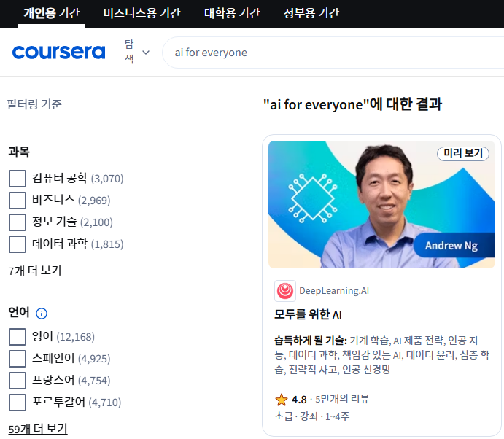The width and height of the screenshot is (504, 439).
Task: Check the 프랑스어 language checkbox
Action: pos(18,381)
